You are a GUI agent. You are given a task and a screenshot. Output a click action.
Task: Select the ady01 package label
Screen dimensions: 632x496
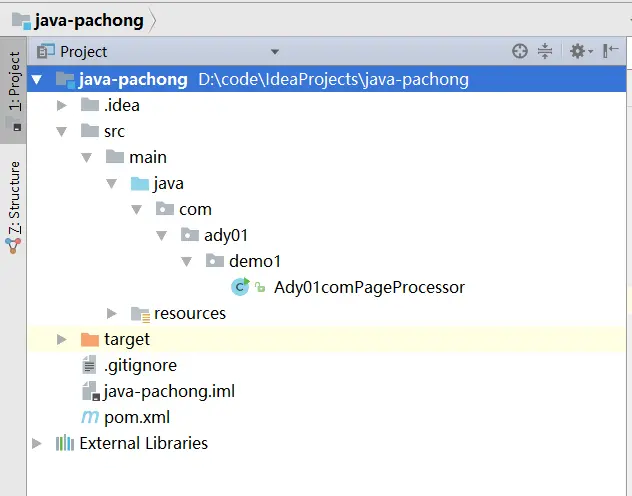click(226, 235)
